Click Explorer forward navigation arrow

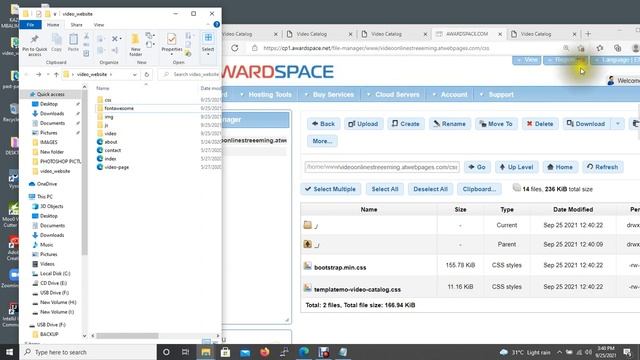(38, 74)
